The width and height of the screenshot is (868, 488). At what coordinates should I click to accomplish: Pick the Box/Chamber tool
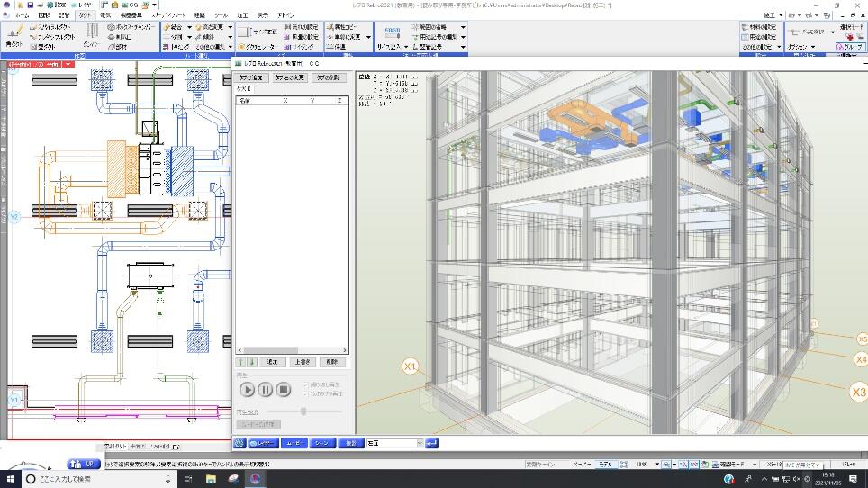click(131, 27)
